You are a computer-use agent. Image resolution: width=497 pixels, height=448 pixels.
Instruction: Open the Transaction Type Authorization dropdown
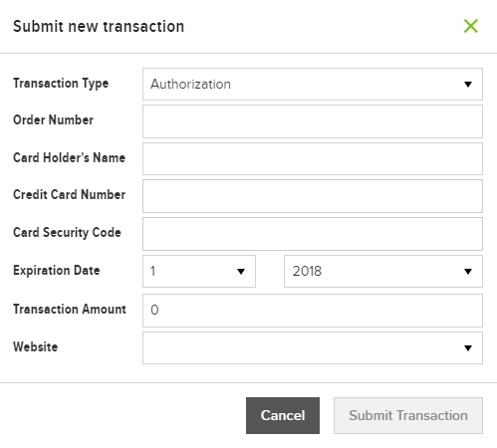(313, 84)
